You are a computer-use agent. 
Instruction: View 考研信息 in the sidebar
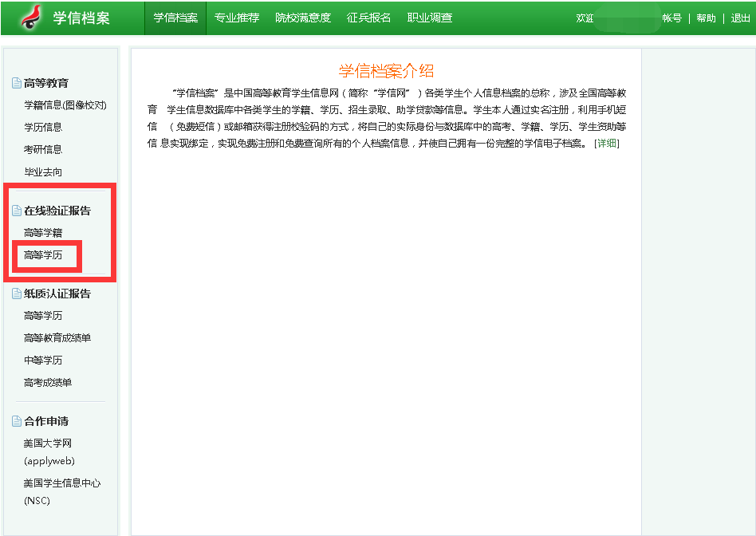pyautogui.click(x=43, y=150)
